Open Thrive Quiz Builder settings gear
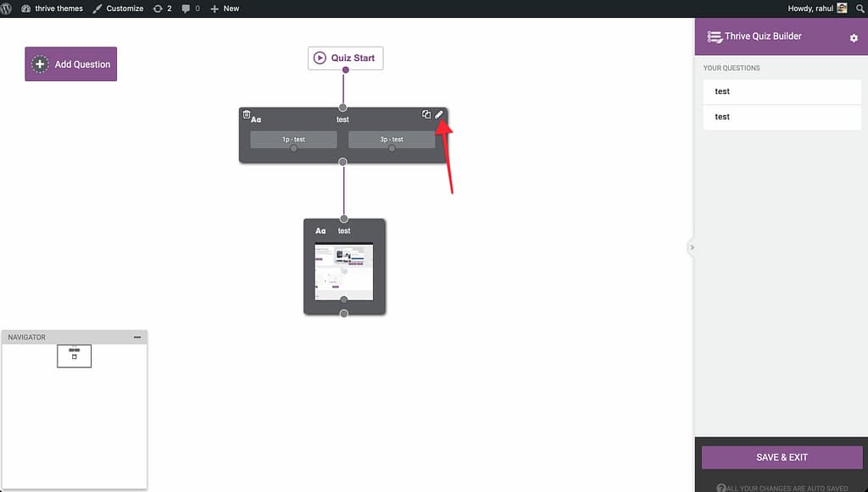 [x=854, y=38]
